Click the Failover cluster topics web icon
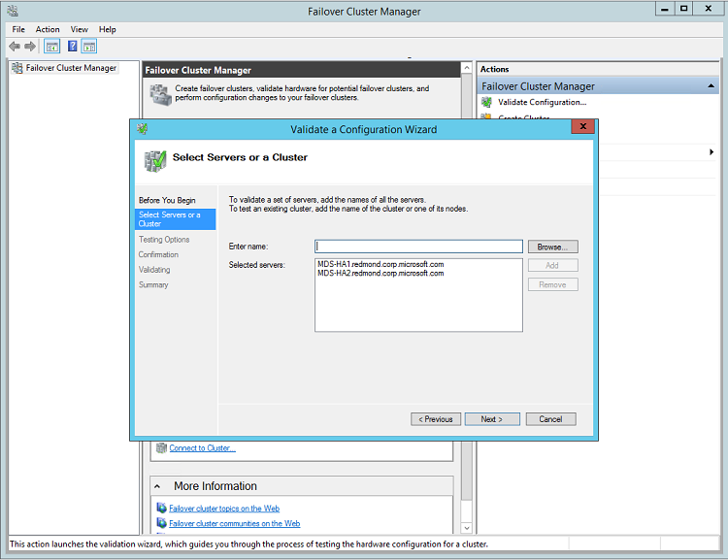This screenshot has height=560, width=728. [161, 508]
